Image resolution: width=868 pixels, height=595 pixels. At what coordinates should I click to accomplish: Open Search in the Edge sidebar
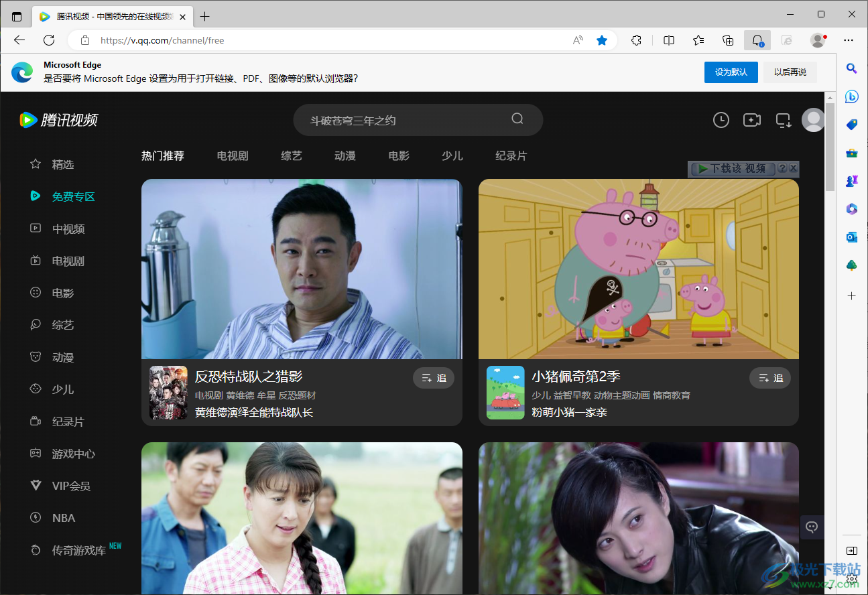[851, 68]
